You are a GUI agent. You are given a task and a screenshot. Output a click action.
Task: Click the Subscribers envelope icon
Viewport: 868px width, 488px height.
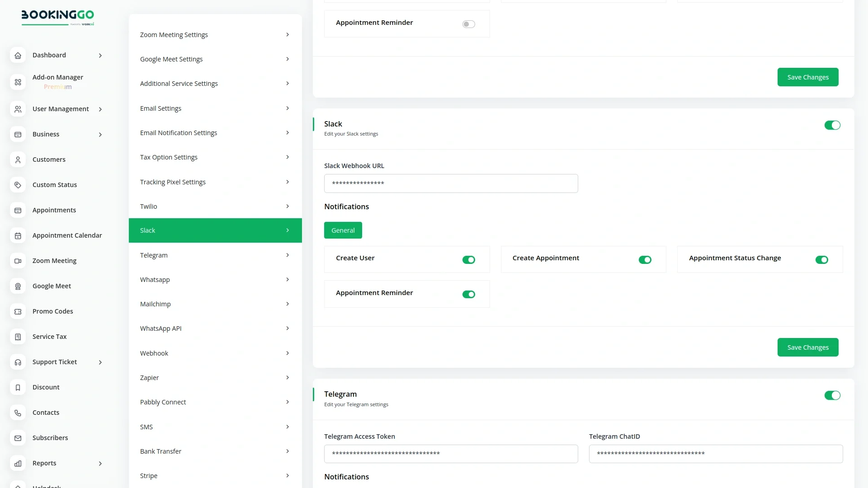pyautogui.click(x=18, y=438)
